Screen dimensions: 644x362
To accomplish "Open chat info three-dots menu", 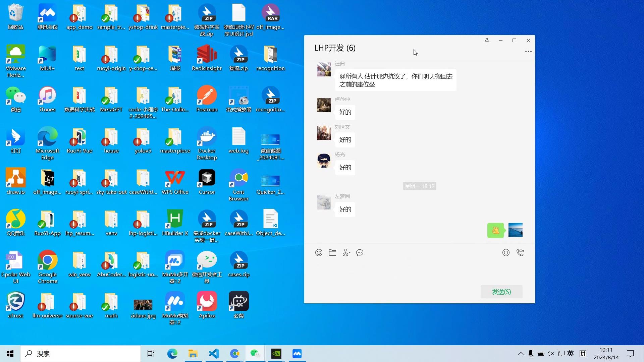I will point(528,52).
